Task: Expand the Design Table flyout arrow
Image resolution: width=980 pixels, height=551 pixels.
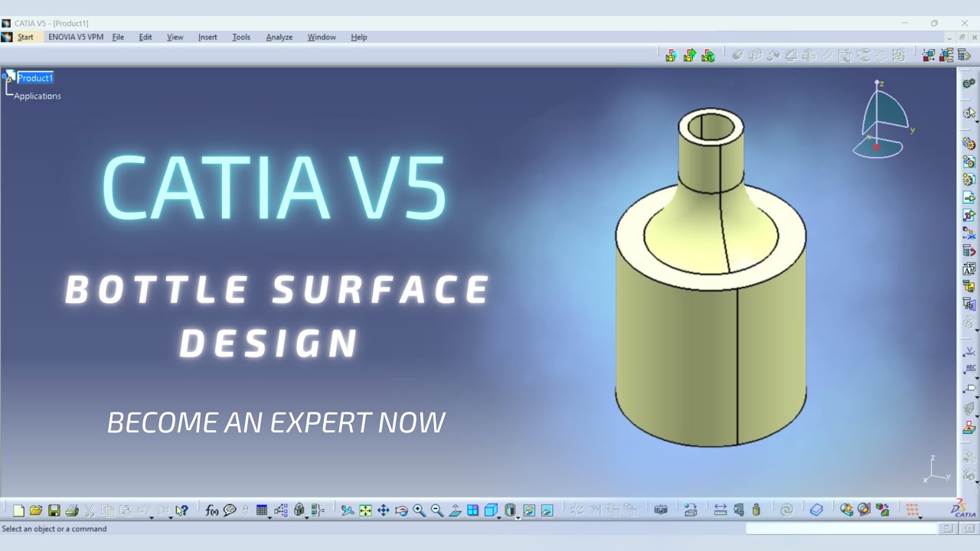Action: 269,517
